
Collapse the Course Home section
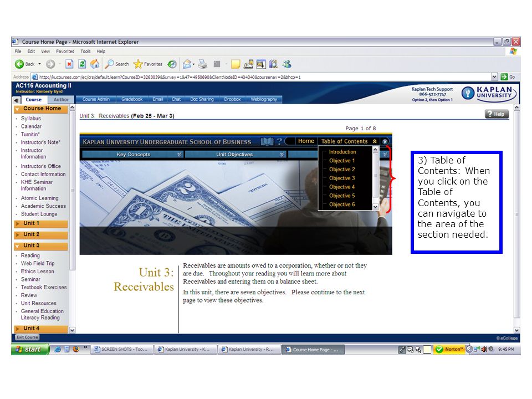point(40,109)
